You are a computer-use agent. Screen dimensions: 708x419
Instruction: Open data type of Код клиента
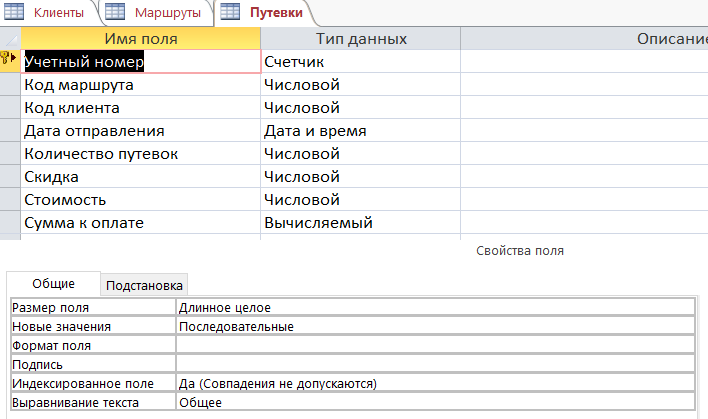[361, 107]
